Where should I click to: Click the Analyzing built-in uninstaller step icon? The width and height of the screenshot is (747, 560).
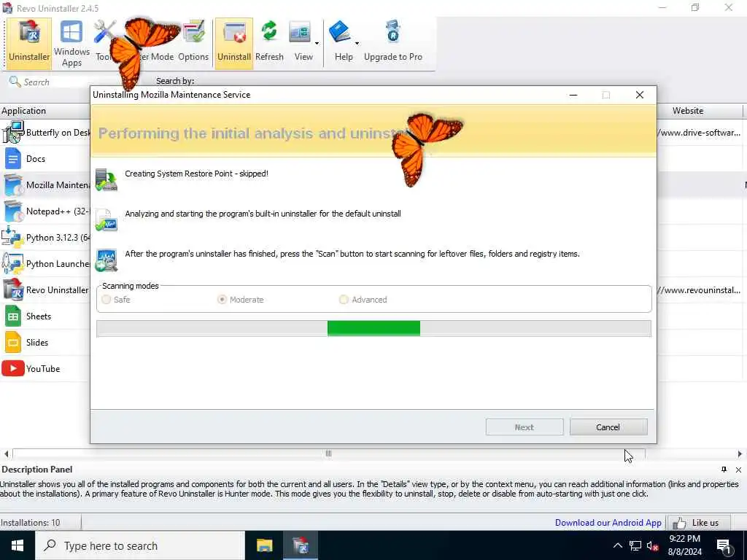(107, 219)
